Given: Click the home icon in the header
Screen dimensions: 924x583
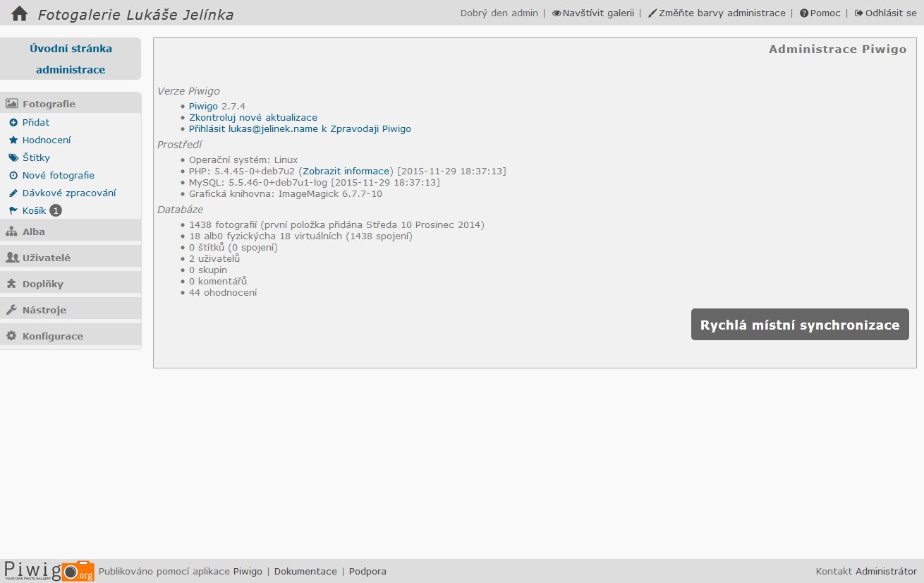Looking at the screenshot, I should [19, 13].
